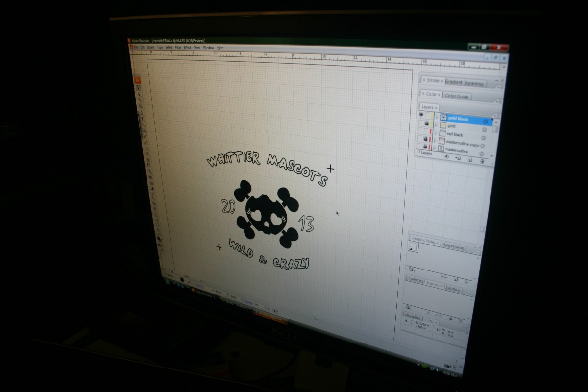Show the red black layer visibility box
This screenshot has width=588, height=392.
tap(420, 130)
